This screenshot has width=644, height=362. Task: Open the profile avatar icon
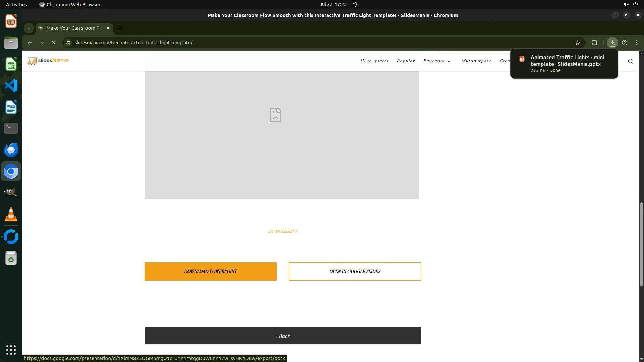click(625, 43)
